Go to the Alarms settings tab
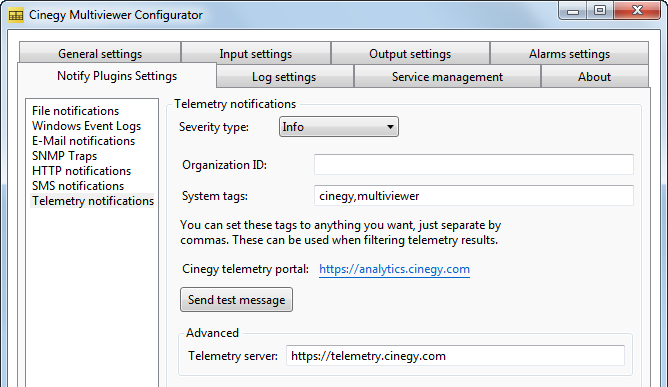 pos(569,53)
